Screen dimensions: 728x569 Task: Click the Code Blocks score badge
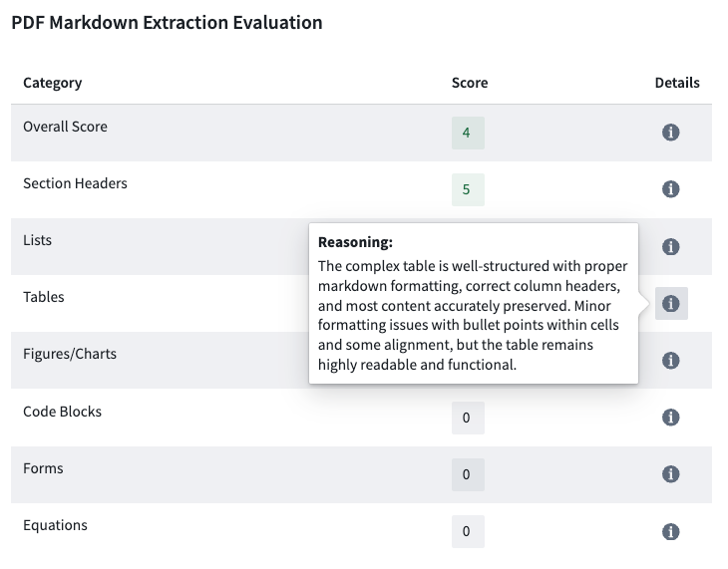(x=467, y=418)
